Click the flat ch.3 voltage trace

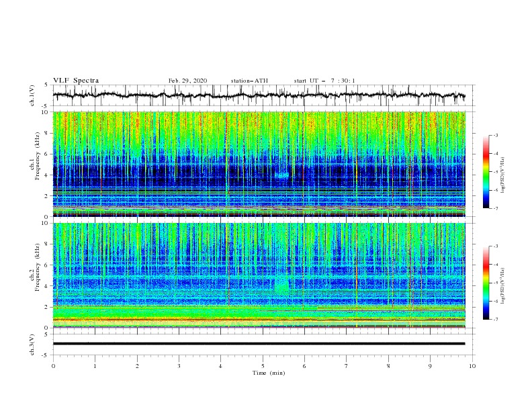click(x=259, y=344)
